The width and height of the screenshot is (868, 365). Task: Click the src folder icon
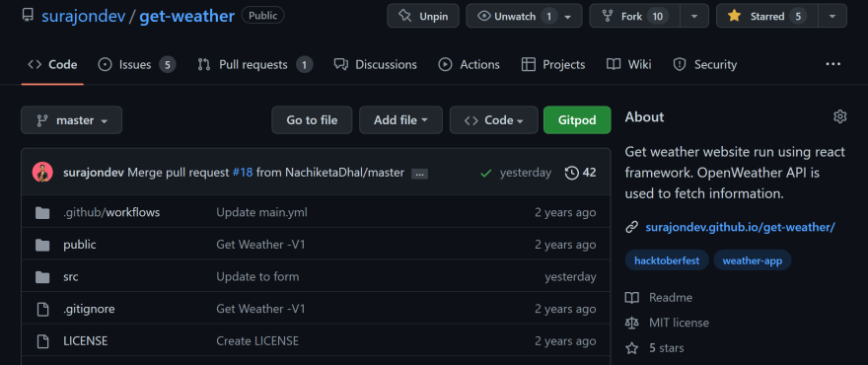[42, 277]
